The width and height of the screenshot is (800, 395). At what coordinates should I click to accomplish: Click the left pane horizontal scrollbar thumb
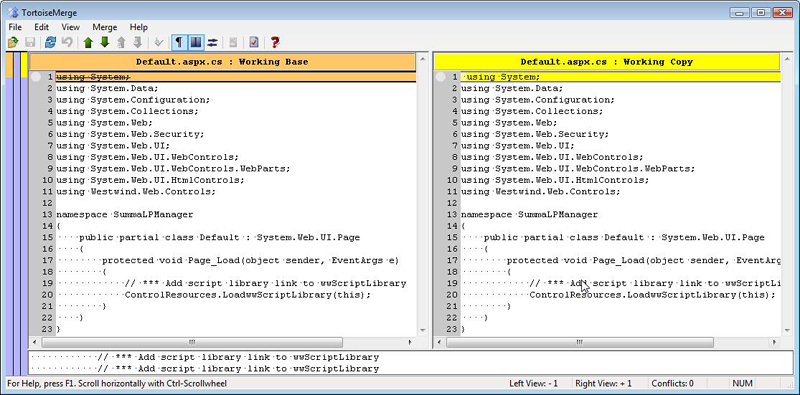click(x=192, y=342)
